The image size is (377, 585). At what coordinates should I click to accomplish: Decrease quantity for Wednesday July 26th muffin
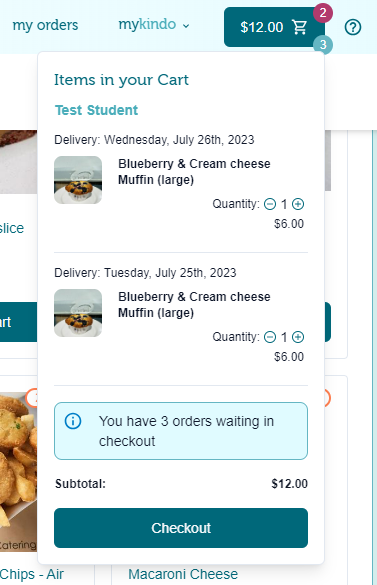270,204
